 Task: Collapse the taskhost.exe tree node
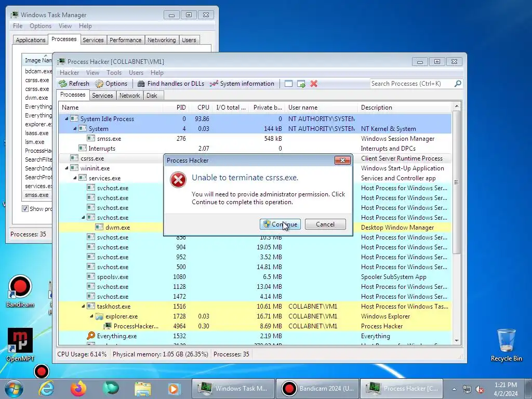click(x=83, y=307)
